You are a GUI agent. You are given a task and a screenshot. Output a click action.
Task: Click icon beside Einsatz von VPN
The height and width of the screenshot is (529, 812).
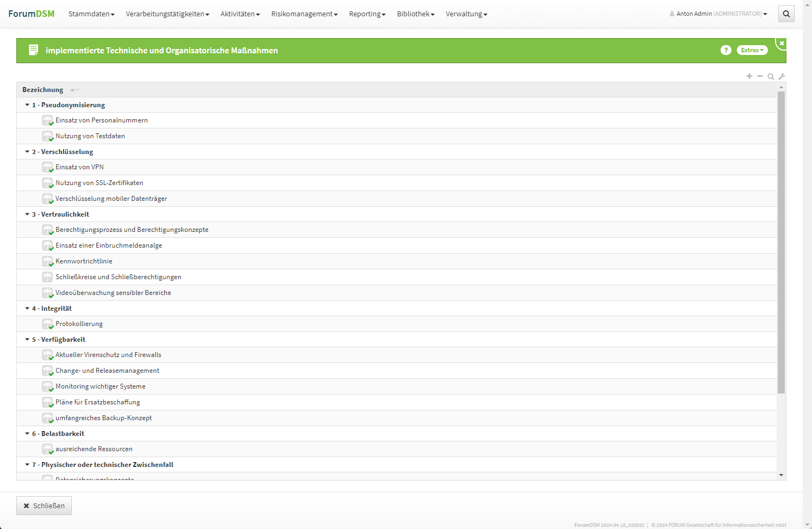coord(47,167)
